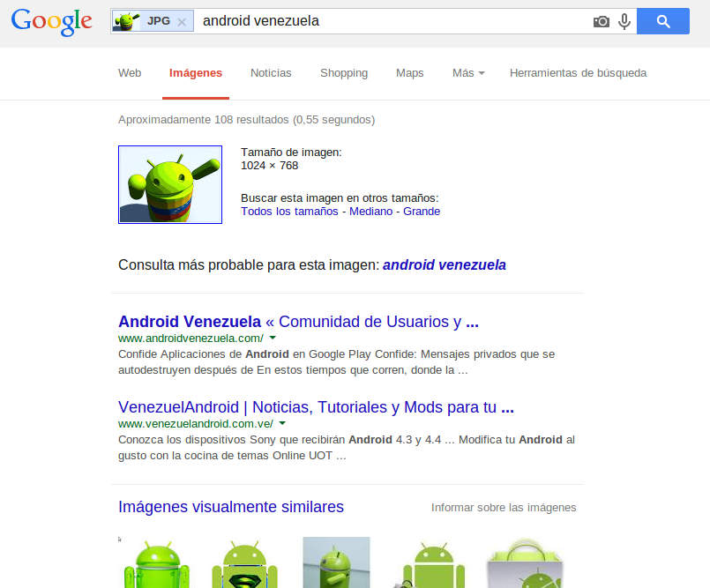The width and height of the screenshot is (710, 588).
Task: Open the Shopping tab
Action: pyautogui.click(x=344, y=73)
